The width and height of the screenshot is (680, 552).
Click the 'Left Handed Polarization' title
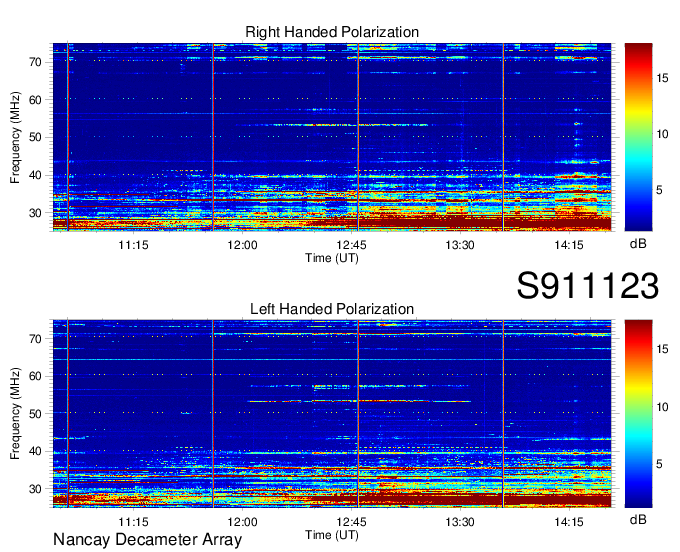coord(332,309)
